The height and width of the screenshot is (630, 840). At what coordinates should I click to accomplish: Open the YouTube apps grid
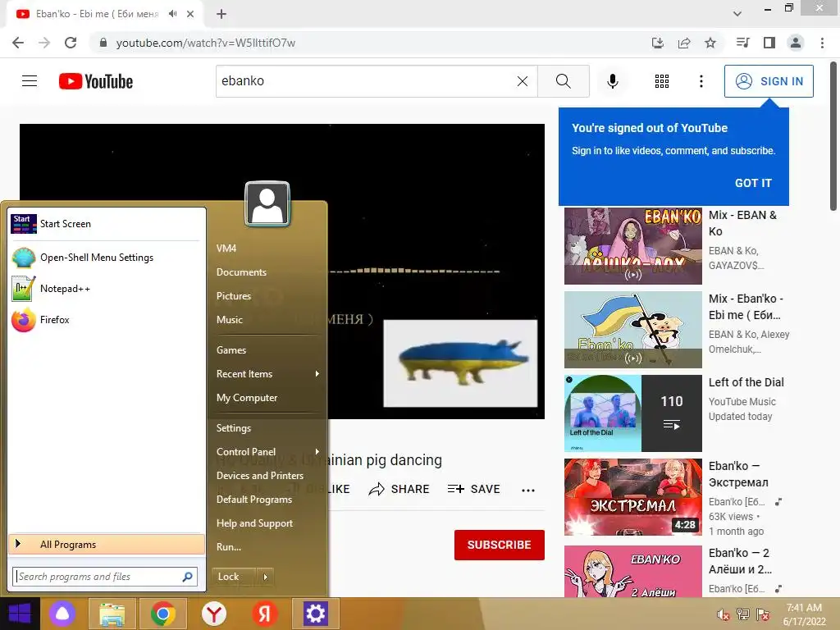662,81
